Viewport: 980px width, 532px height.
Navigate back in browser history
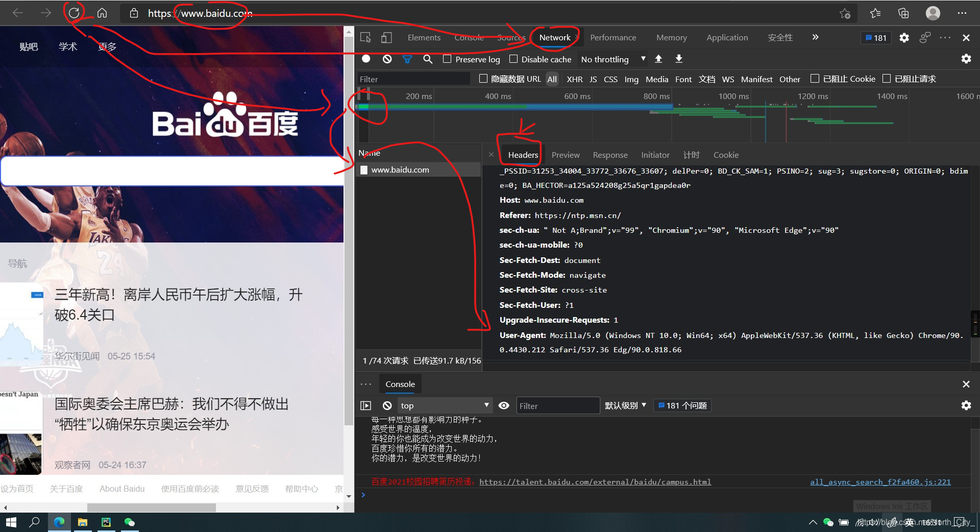pyautogui.click(x=18, y=13)
